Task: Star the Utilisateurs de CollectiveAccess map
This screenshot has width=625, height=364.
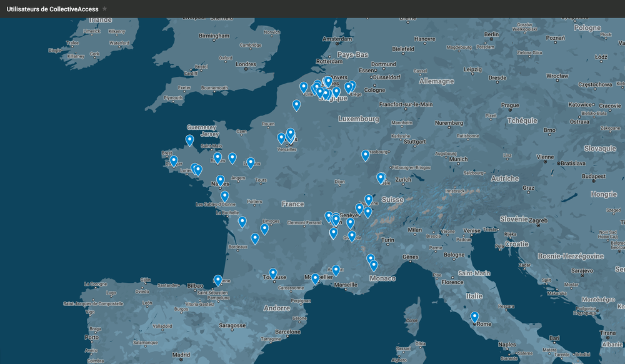Action: (104, 9)
